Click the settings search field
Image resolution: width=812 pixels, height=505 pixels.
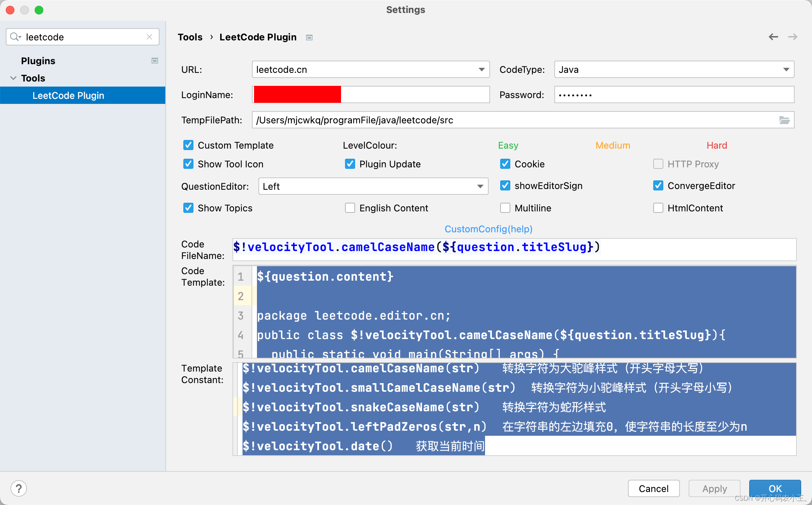click(83, 37)
